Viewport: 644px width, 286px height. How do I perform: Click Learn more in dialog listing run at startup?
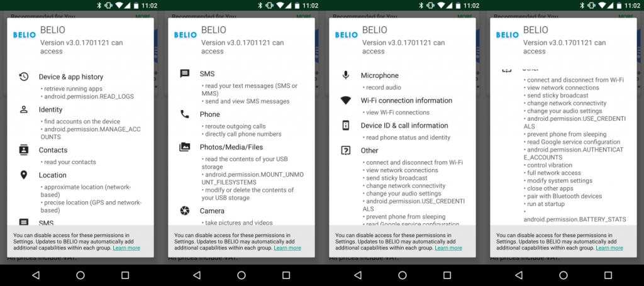609,248
